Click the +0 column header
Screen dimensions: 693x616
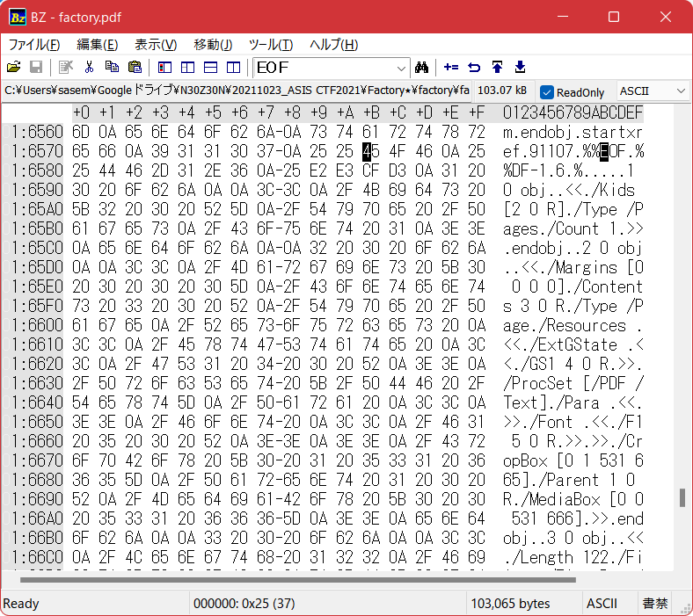(x=81, y=112)
